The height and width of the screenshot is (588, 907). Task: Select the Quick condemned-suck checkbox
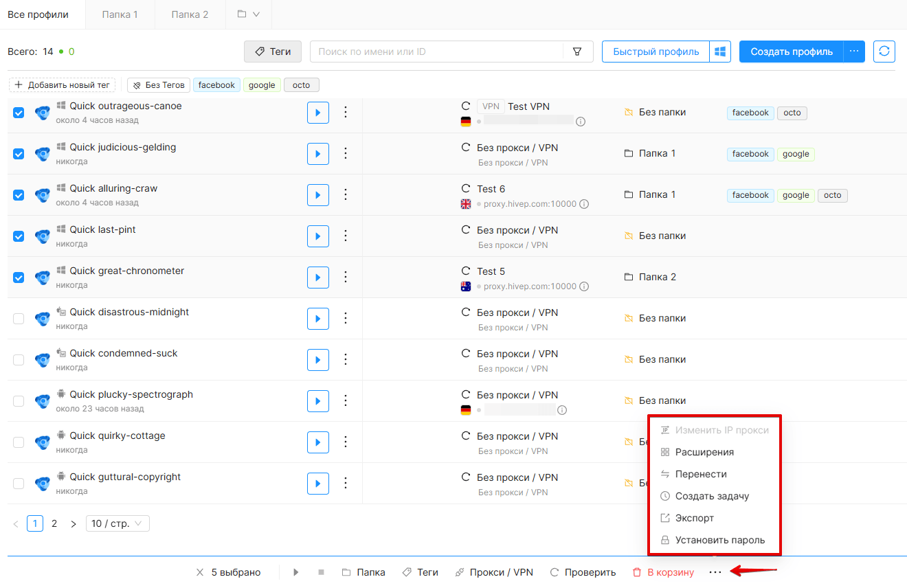pyautogui.click(x=19, y=360)
